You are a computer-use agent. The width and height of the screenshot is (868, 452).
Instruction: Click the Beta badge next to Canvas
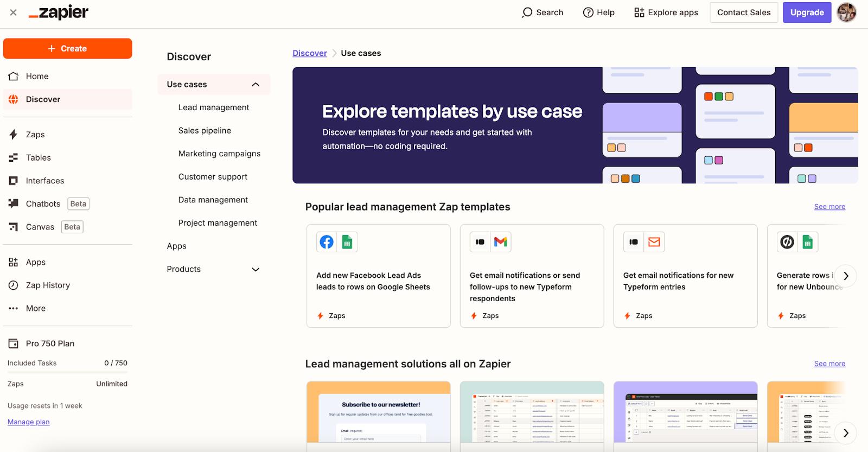72,227
